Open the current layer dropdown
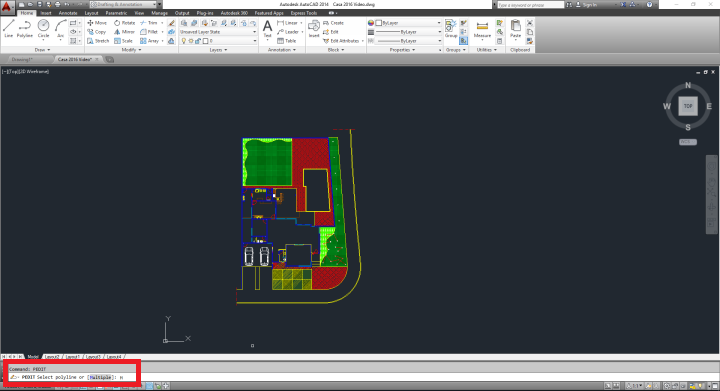720x391 pixels. coord(218,41)
